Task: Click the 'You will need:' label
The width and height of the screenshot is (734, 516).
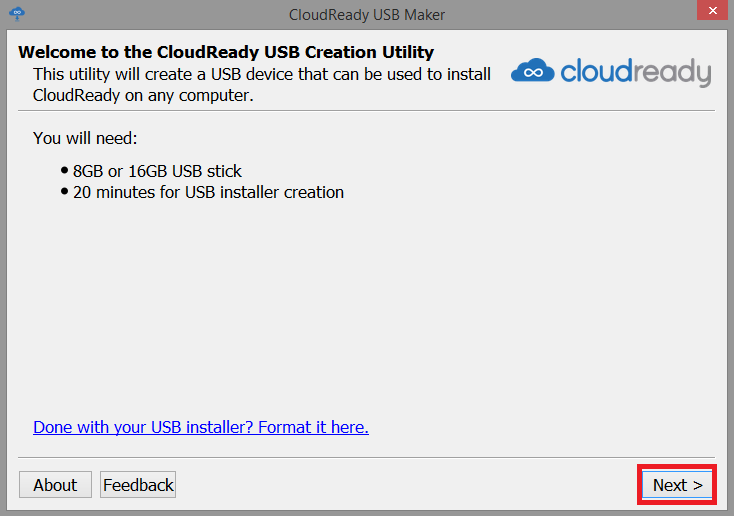Action: pyautogui.click(x=85, y=137)
